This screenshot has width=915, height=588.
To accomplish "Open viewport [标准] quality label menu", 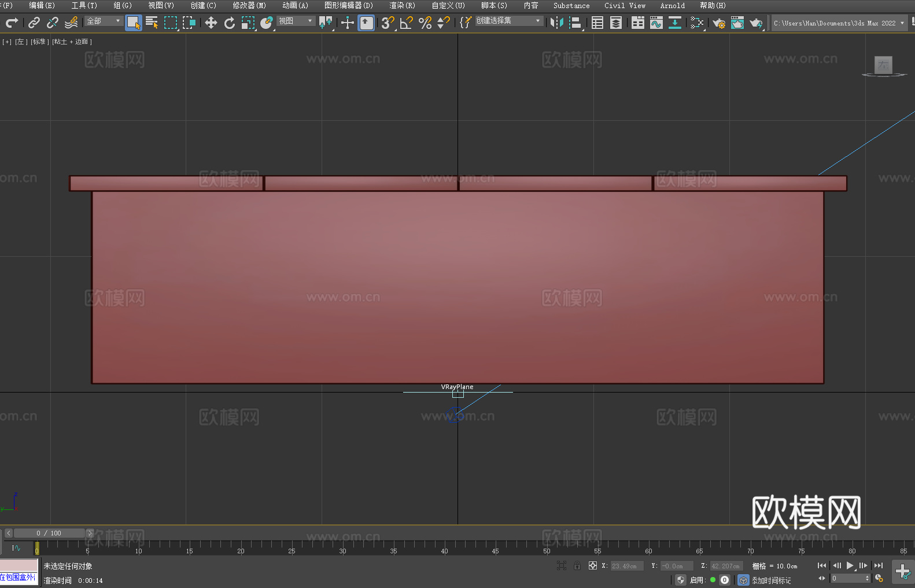I will [39, 42].
